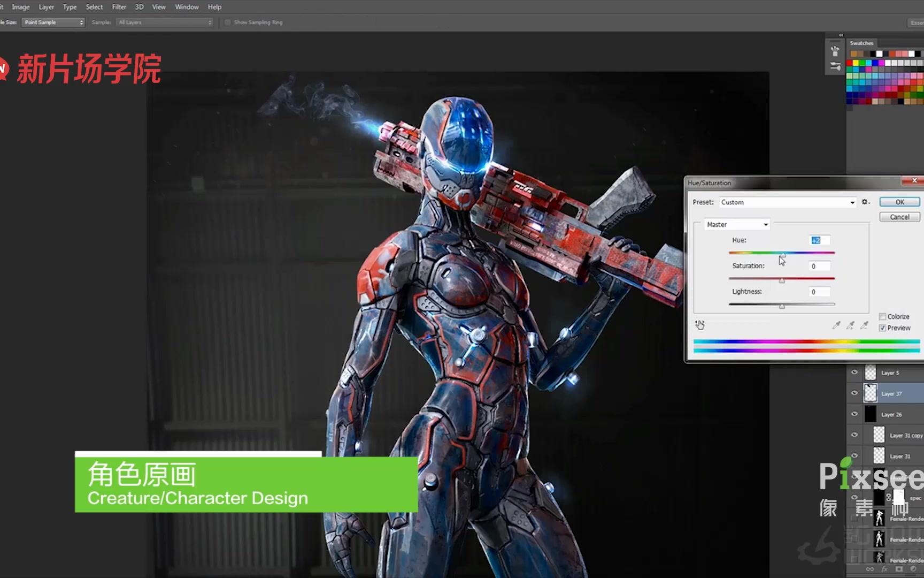Hide Layer 31 copy with eye icon

click(854, 435)
